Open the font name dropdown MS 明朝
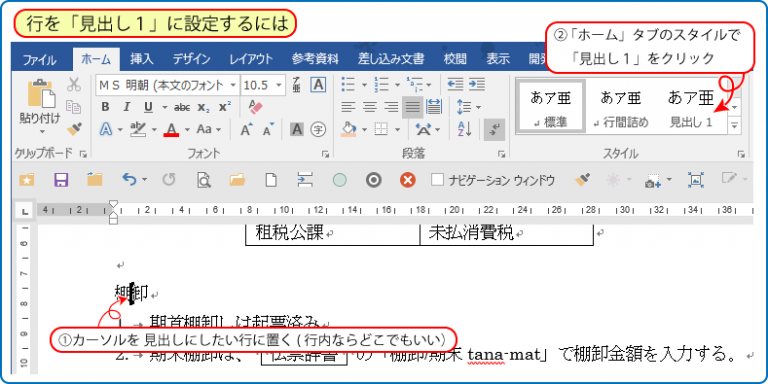The width and height of the screenshot is (768, 384). [233, 85]
